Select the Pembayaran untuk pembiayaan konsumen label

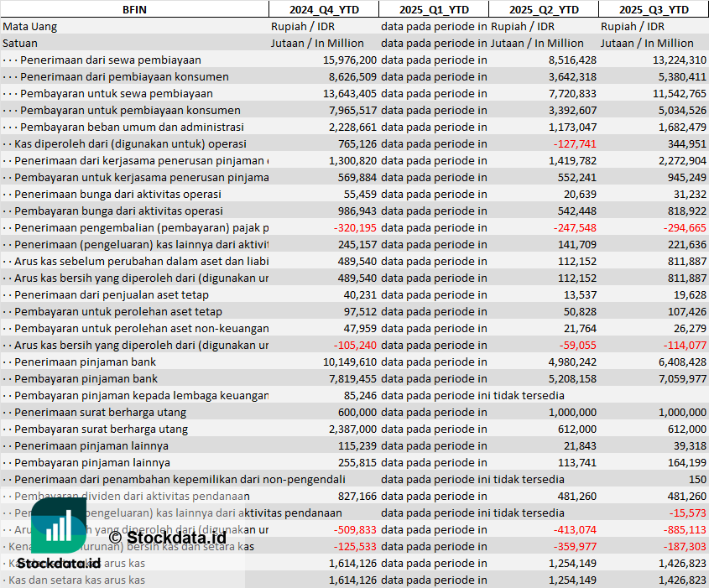[x=130, y=110]
